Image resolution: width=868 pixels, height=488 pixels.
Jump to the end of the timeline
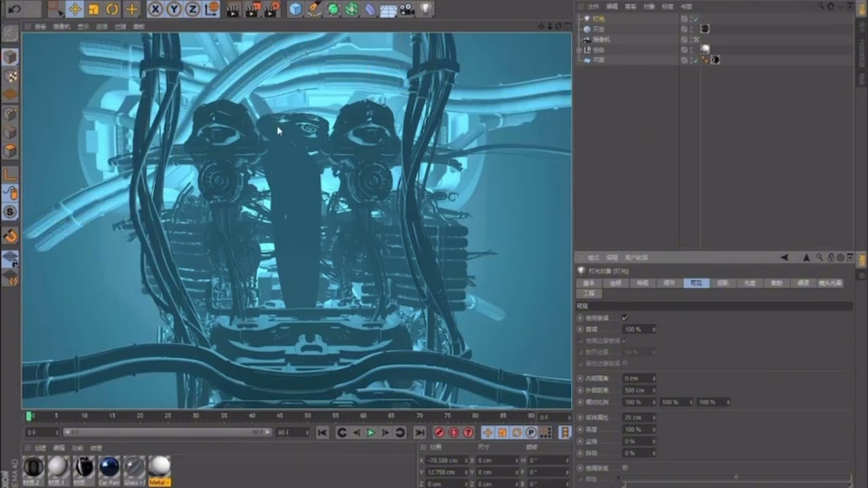[420, 432]
